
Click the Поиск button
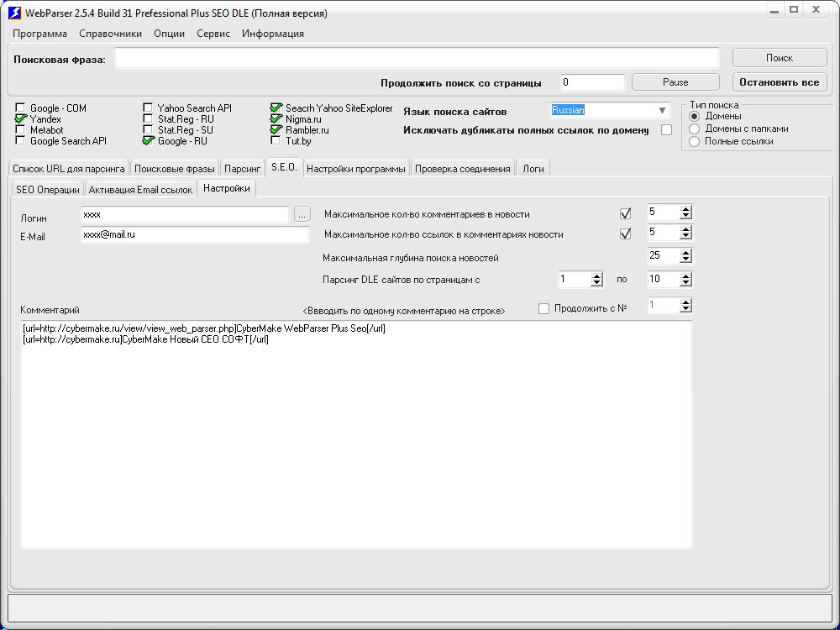pyautogui.click(x=780, y=58)
